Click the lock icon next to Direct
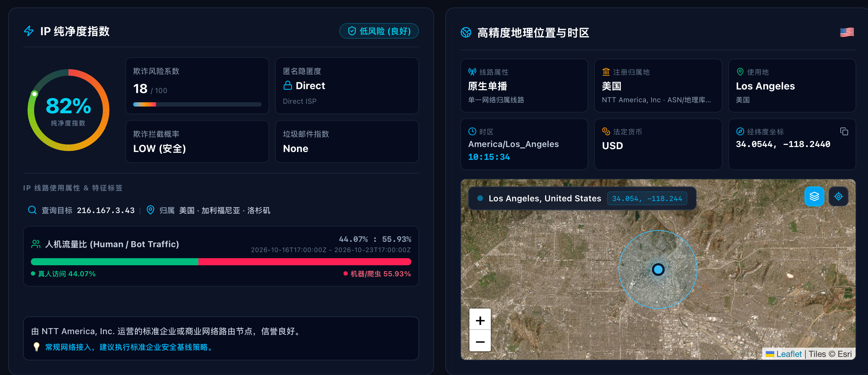Screen dimensions: 868x375 288,86
